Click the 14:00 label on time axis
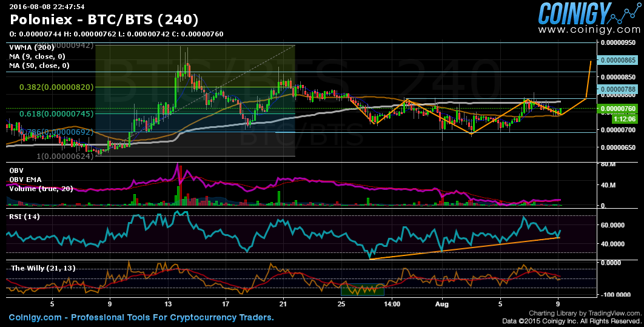644x327 pixels. pyautogui.click(x=392, y=305)
